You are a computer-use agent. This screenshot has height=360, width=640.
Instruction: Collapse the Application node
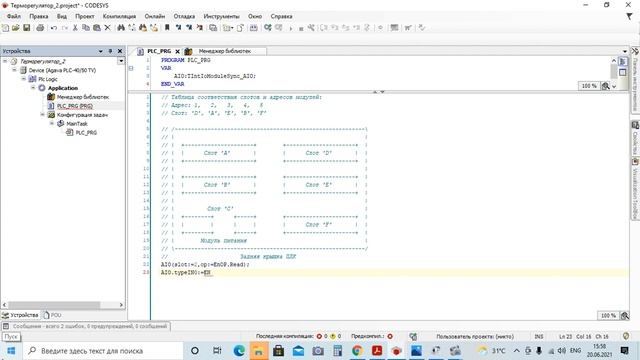point(33,88)
